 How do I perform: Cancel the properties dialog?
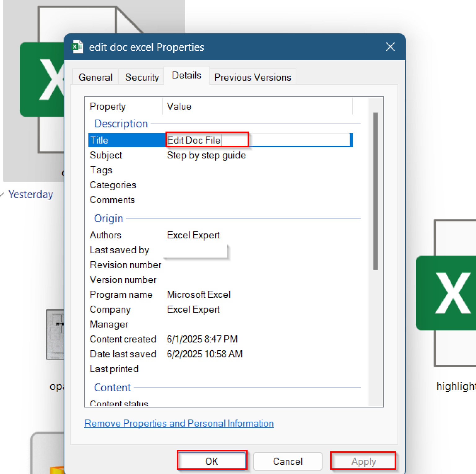[x=288, y=461]
